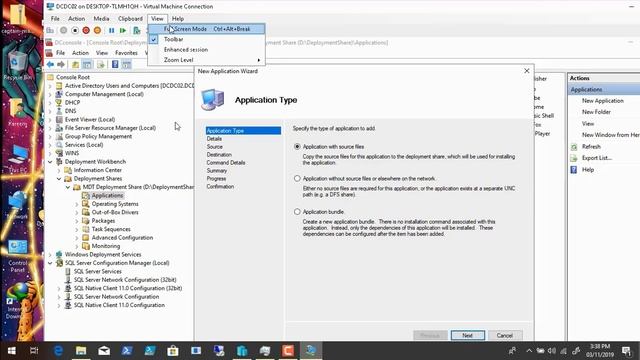Image resolution: width=640 pixels, height=360 pixels.
Task: Choose Full Screen Mode from View menu
Action: coord(206,29)
